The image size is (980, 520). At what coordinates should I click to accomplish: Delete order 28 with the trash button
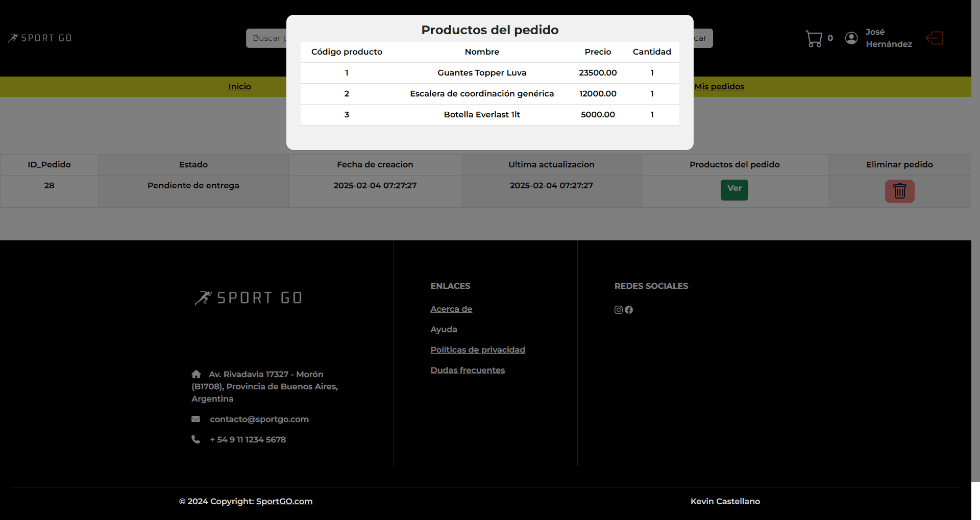(x=899, y=191)
